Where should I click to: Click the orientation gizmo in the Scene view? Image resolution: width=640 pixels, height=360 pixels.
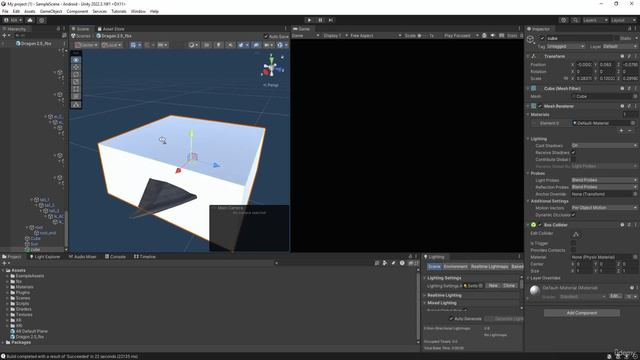click(x=272, y=68)
